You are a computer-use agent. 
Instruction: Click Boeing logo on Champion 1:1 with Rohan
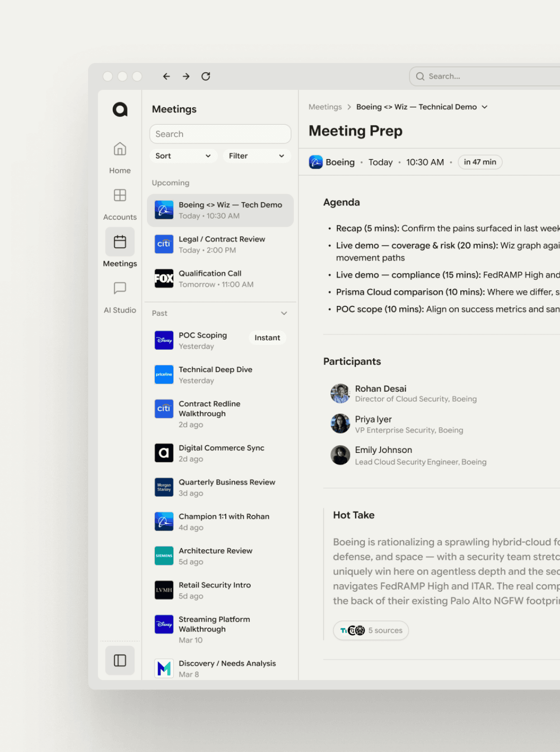click(x=164, y=522)
